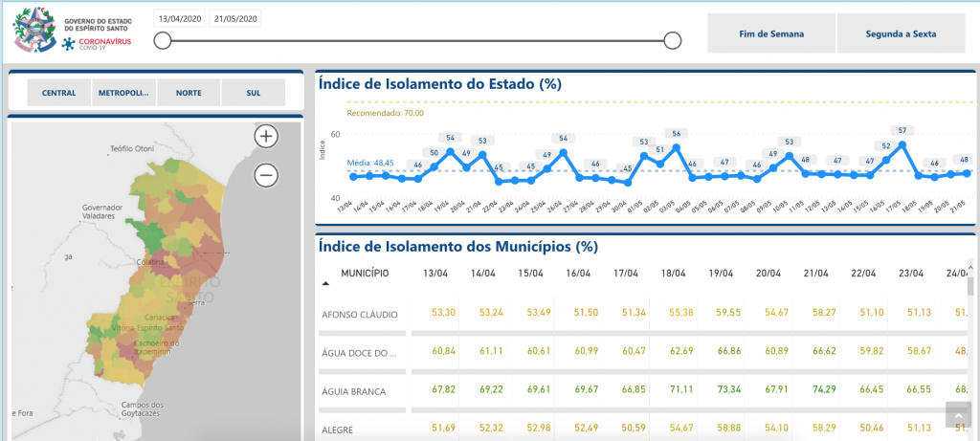The width and height of the screenshot is (980, 441).
Task: Sort table by the MUNICÍPIO column arrow
Action: 326,283
